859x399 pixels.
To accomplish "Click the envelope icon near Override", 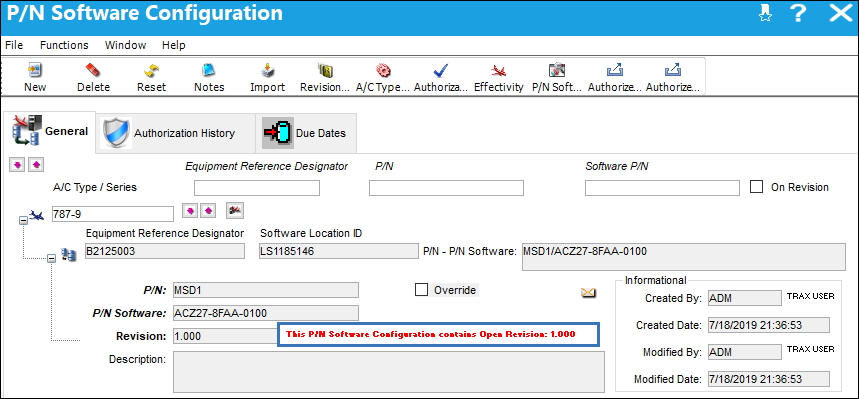I will pos(588,293).
